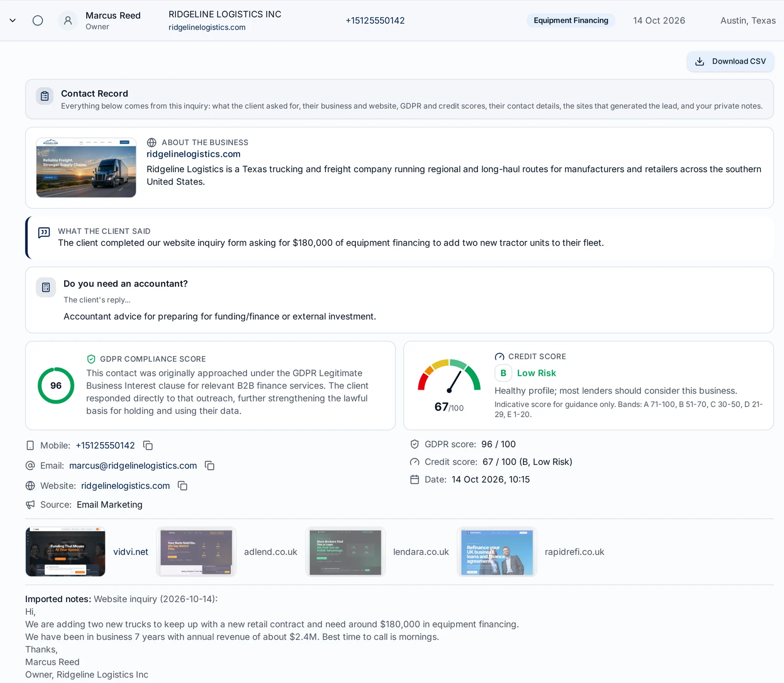
Task: Select the Marcus Reed row radio circle
Action: 38,21
